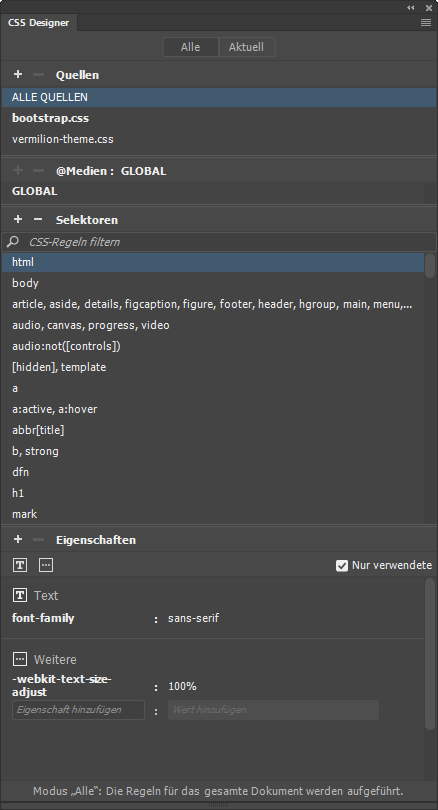Select the dfn selector
Image resolution: width=438 pixels, height=810 pixels.
pyautogui.click(x=213, y=472)
